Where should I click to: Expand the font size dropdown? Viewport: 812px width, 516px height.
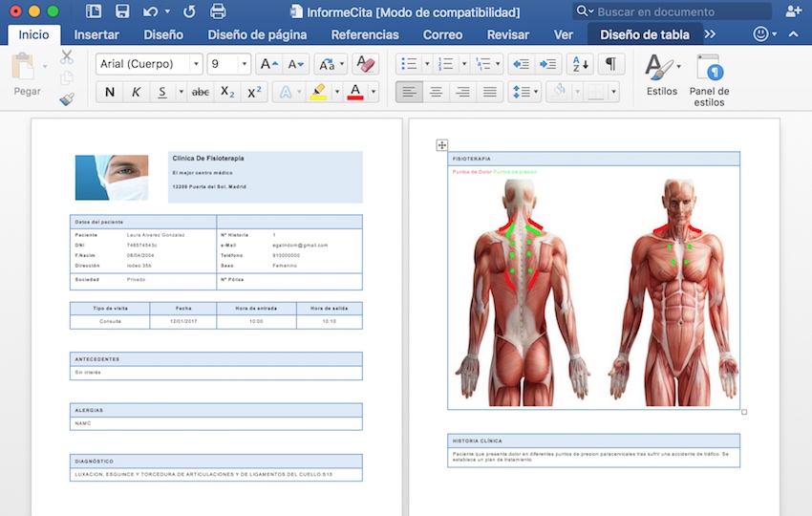click(244, 64)
